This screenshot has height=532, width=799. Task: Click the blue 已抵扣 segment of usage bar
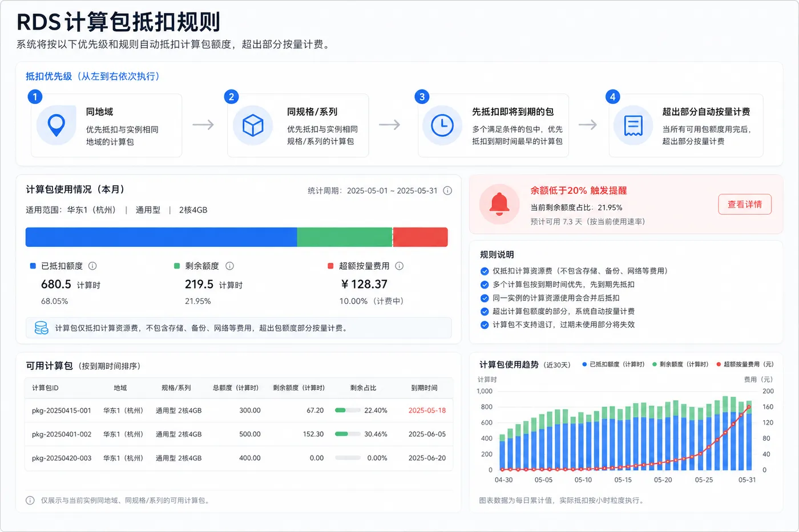(162, 237)
